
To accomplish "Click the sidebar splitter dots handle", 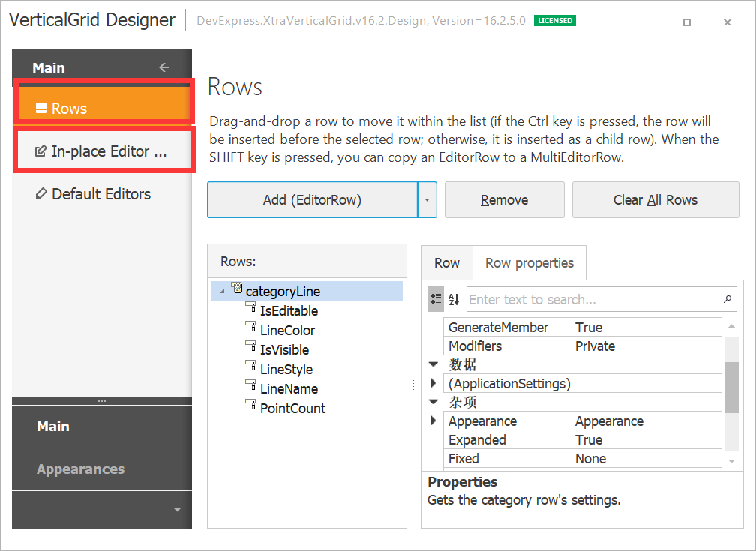I will pos(102,401).
